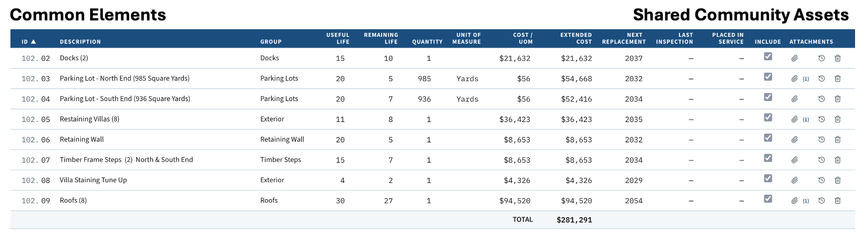View history for Timber Frame Steps row
Image resolution: width=868 pixels, height=242 pixels.
pyautogui.click(x=822, y=160)
